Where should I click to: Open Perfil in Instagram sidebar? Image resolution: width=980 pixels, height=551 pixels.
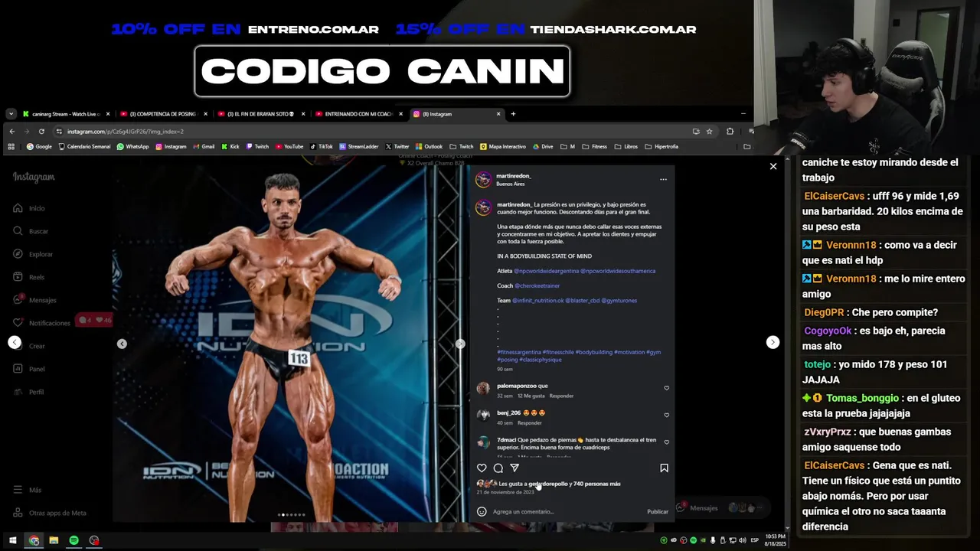28,392
